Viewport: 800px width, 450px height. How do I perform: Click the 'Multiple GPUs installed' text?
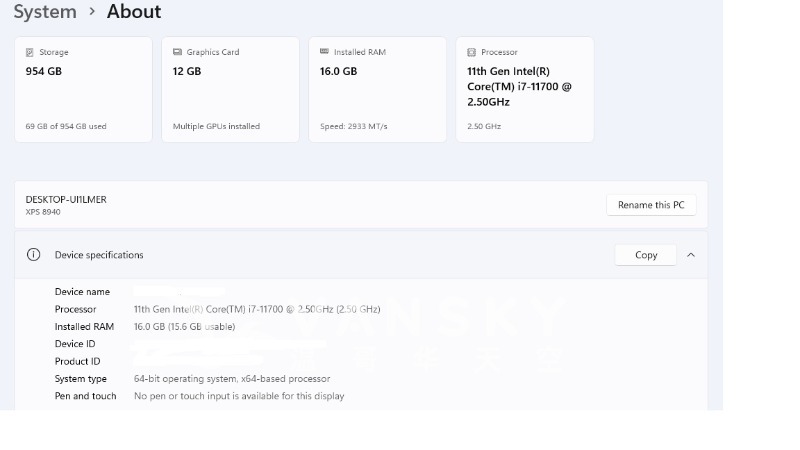216,127
